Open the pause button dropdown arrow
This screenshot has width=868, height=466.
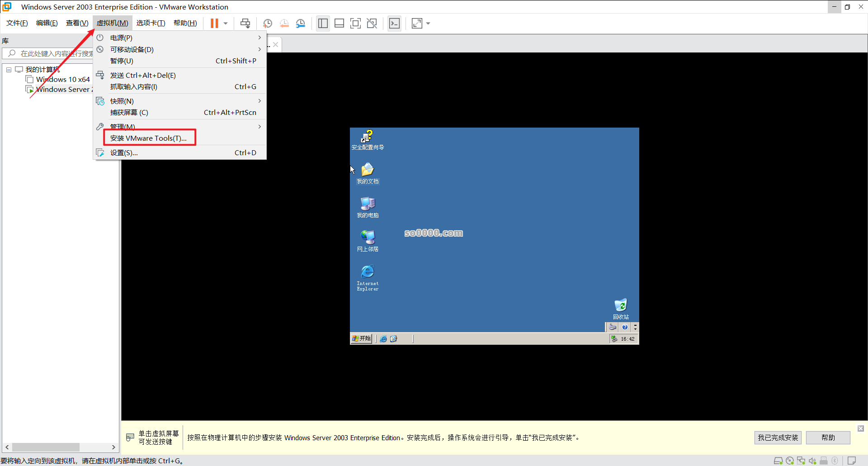[x=225, y=23]
